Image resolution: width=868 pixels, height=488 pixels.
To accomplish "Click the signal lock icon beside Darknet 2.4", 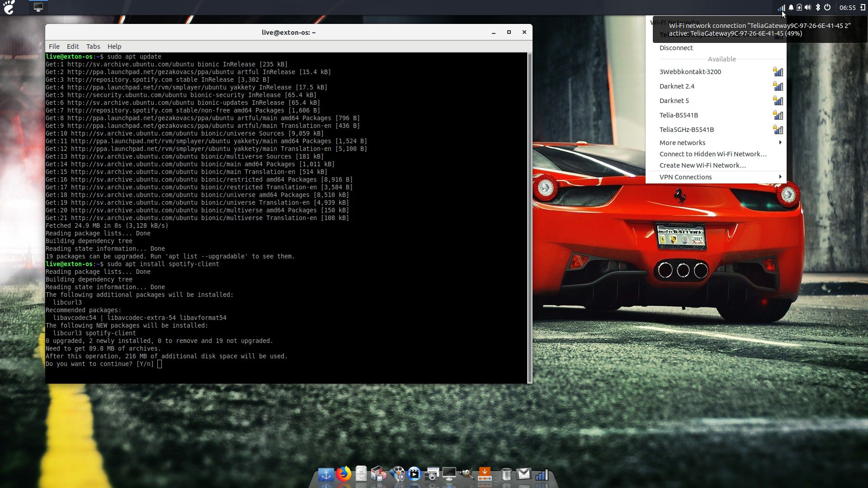I will click(x=778, y=86).
